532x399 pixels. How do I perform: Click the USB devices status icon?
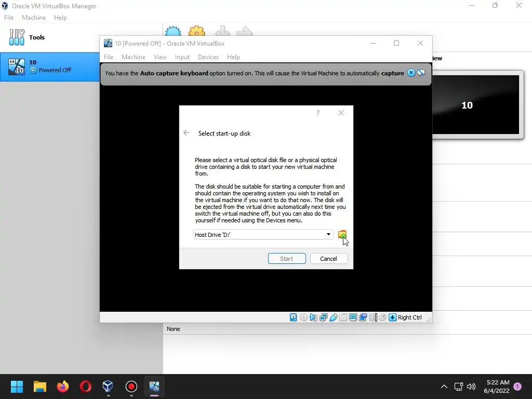click(x=333, y=317)
